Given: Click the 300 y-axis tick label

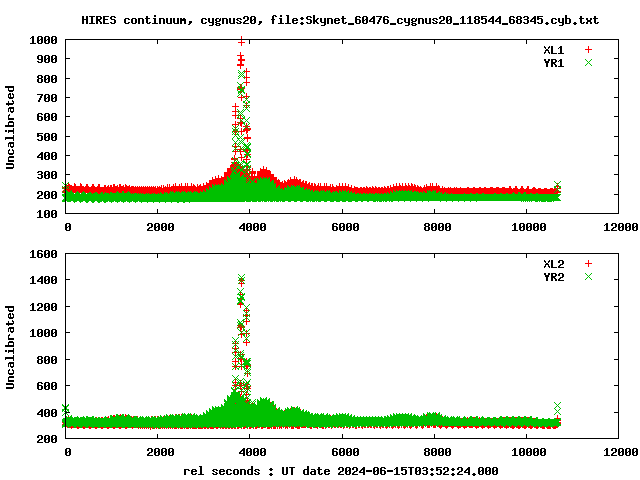Looking at the screenshot, I should tap(47, 176).
